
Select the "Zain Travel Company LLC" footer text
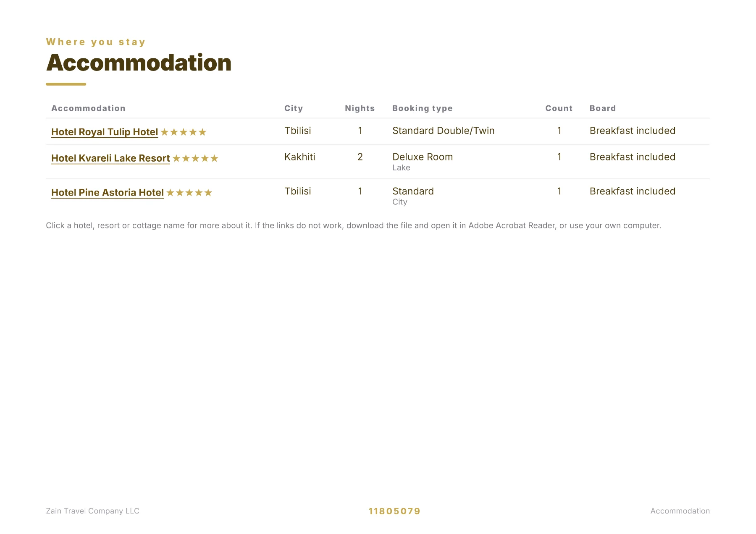coord(93,511)
